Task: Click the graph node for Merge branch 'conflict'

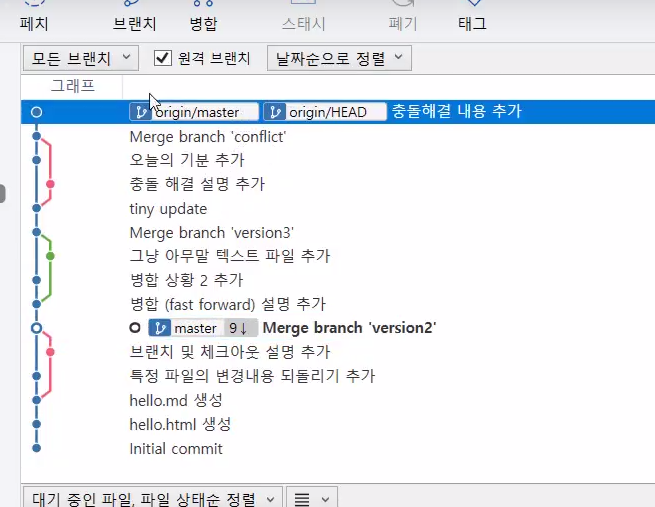Action: tap(36, 136)
